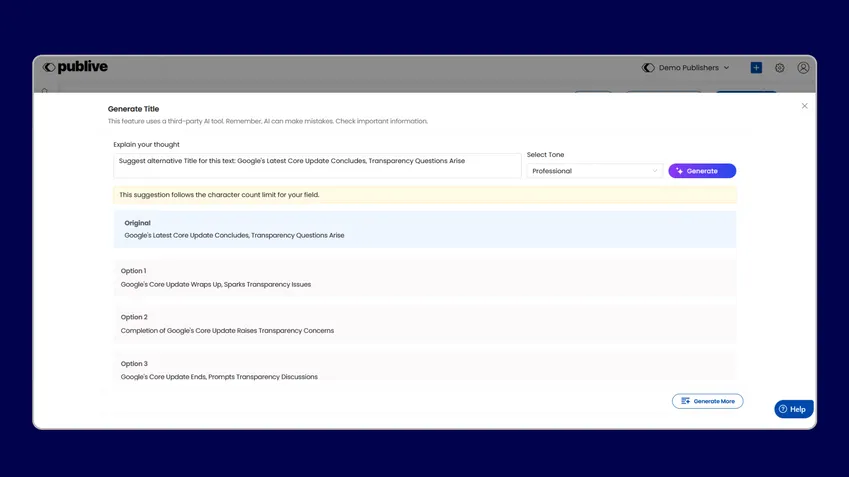Click in the Explain your thought field
849x477 pixels.
tap(317, 165)
